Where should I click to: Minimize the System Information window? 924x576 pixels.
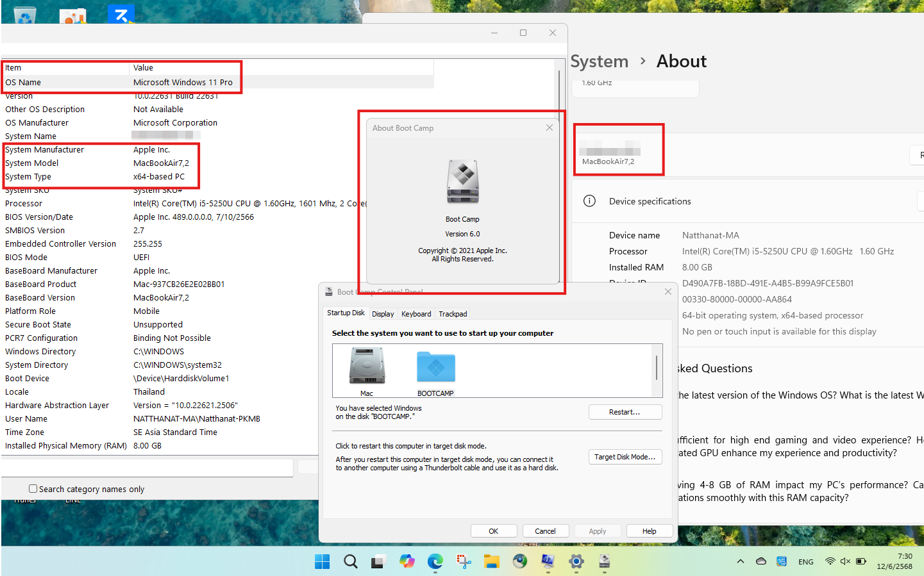click(x=494, y=33)
